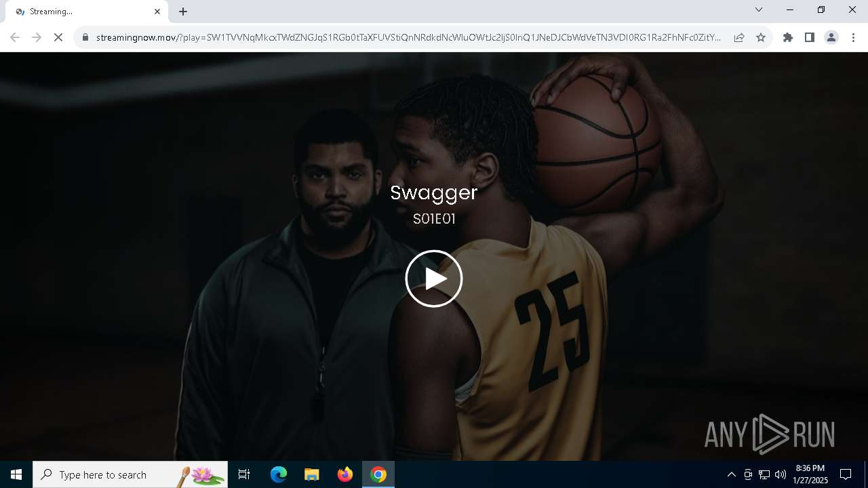Open the Extensions puzzle icon
This screenshot has width=868, height=488.
coord(788,37)
